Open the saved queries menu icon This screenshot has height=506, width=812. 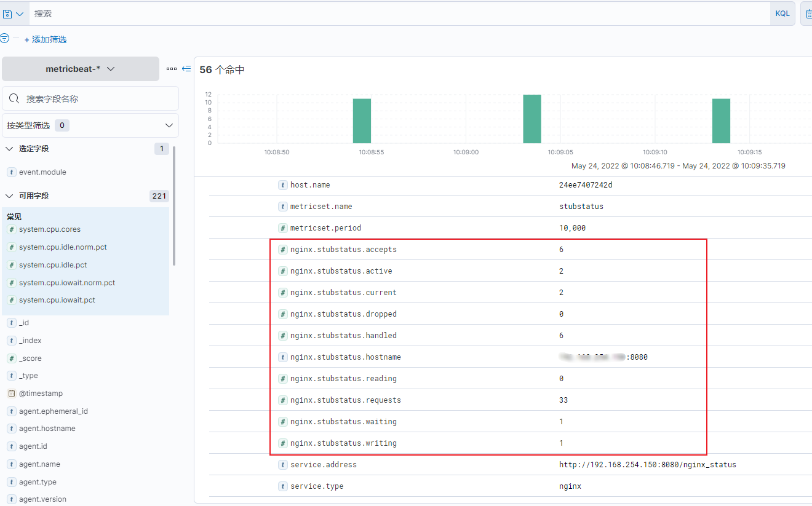tap(13, 14)
